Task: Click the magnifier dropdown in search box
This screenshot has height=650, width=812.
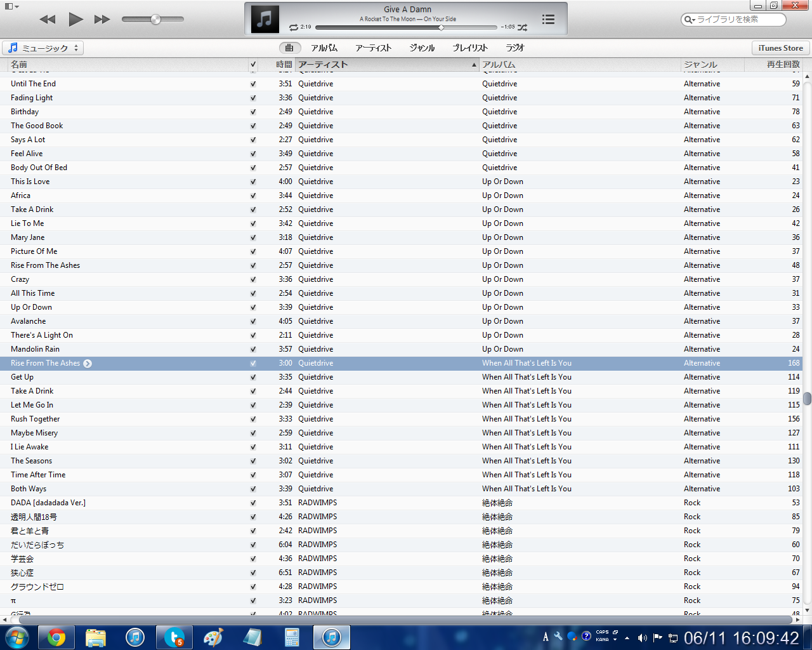Action: [690, 20]
